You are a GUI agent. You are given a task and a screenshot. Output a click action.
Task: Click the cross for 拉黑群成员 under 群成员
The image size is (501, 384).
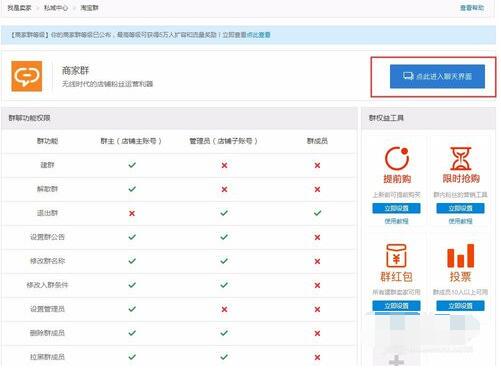coord(317,357)
